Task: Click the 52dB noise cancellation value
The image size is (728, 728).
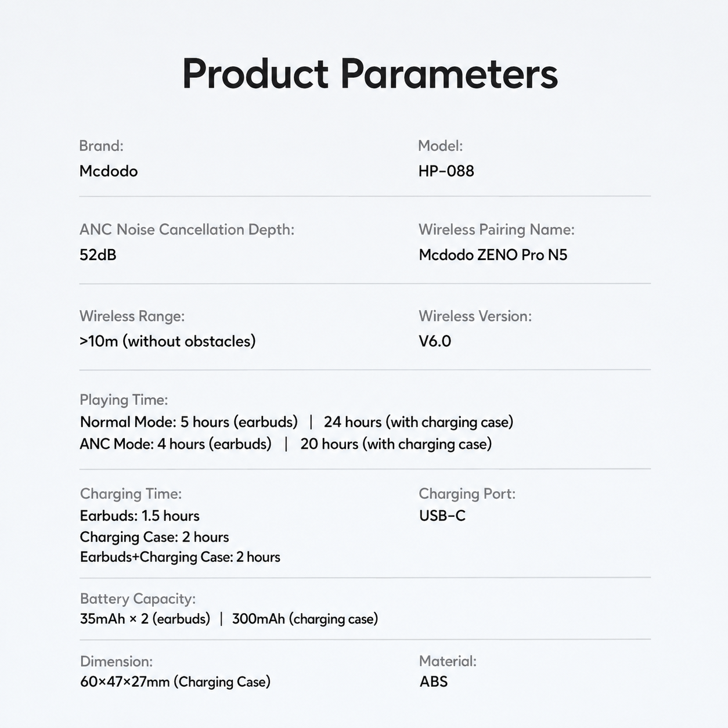Action: (98, 255)
